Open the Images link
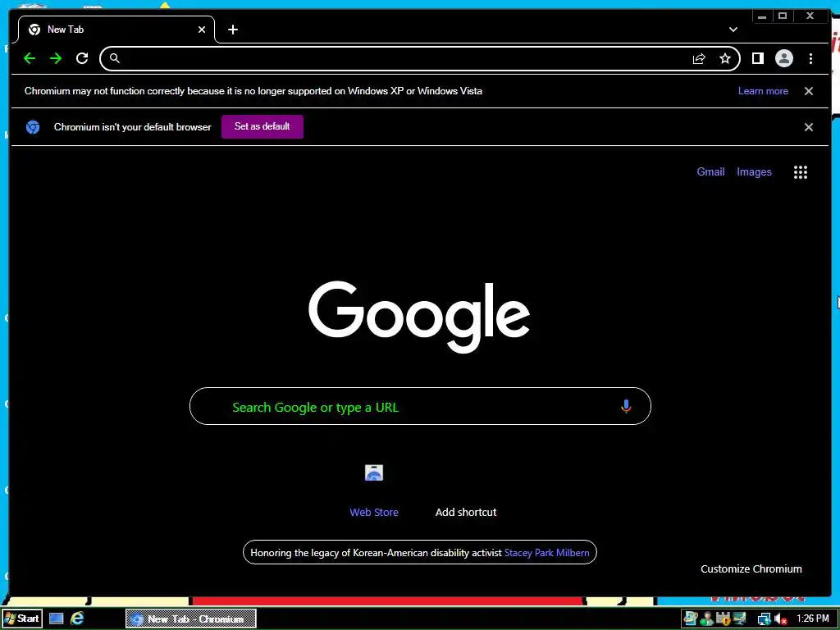The width and height of the screenshot is (840, 630). [x=754, y=172]
